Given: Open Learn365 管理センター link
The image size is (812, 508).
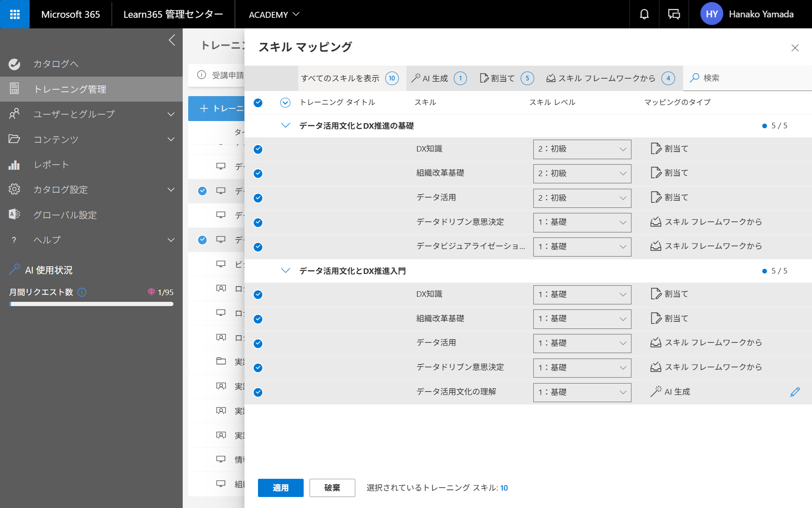Looking at the screenshot, I should (173, 14).
